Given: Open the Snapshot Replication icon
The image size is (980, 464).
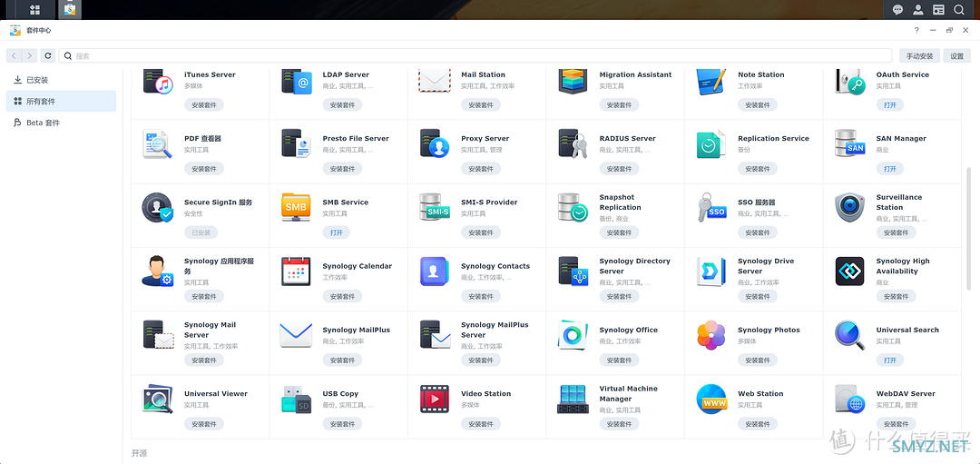Looking at the screenshot, I should (x=573, y=208).
